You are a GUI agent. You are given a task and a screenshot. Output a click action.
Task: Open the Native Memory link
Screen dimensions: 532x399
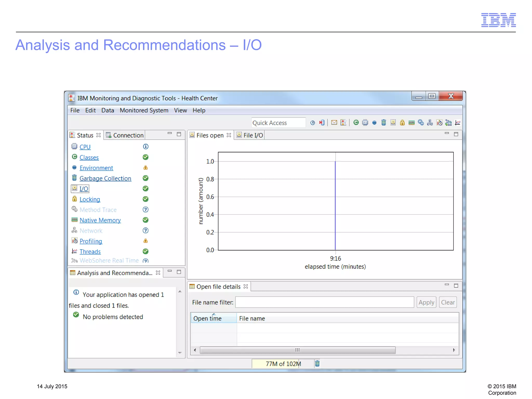coord(100,220)
